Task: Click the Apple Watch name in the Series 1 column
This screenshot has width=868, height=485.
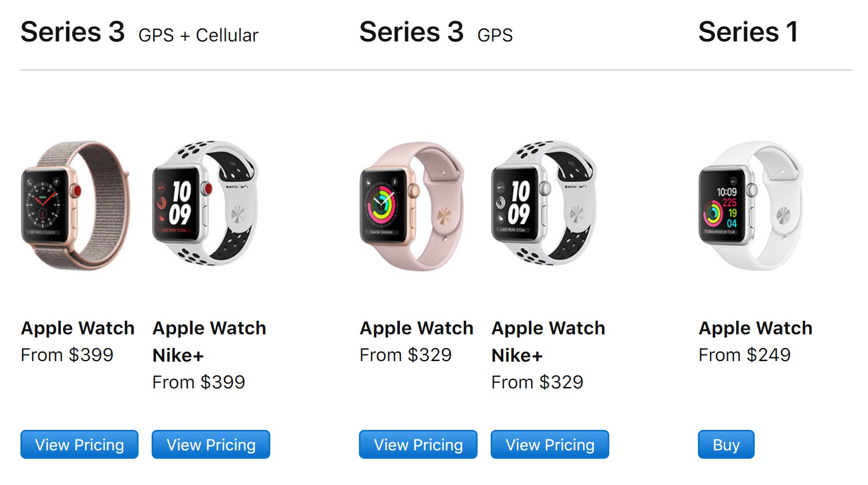Action: (755, 328)
